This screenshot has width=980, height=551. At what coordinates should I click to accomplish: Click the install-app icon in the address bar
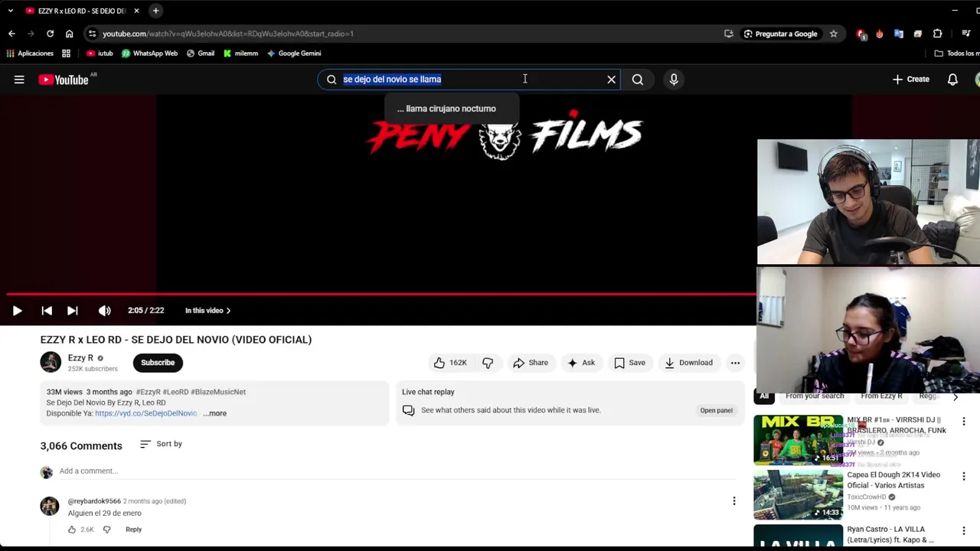(x=729, y=34)
